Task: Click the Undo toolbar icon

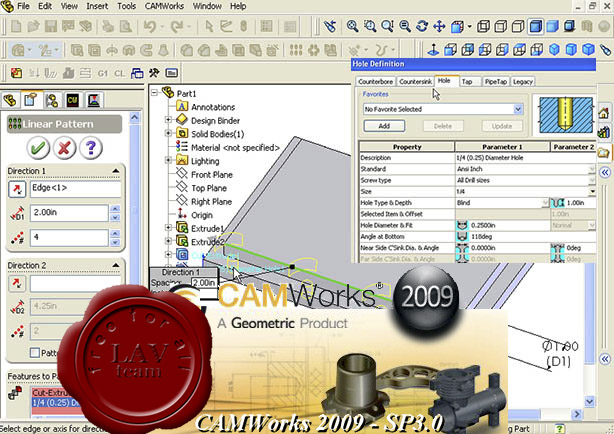Action: (150, 27)
